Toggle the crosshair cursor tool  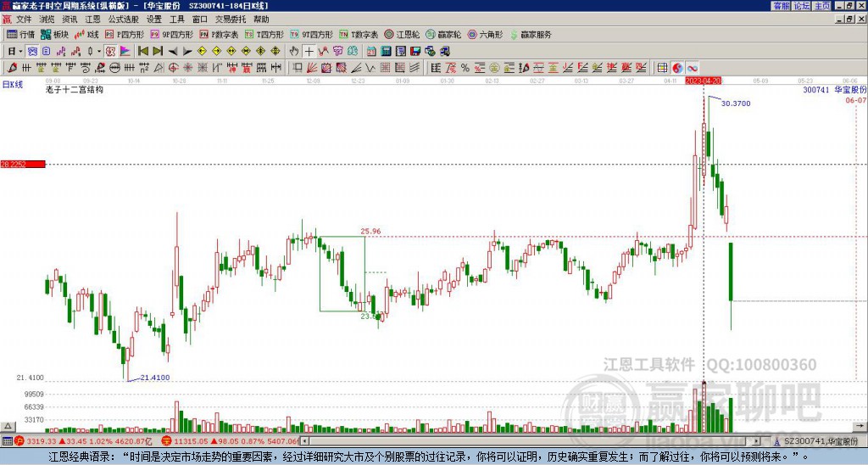309,52
